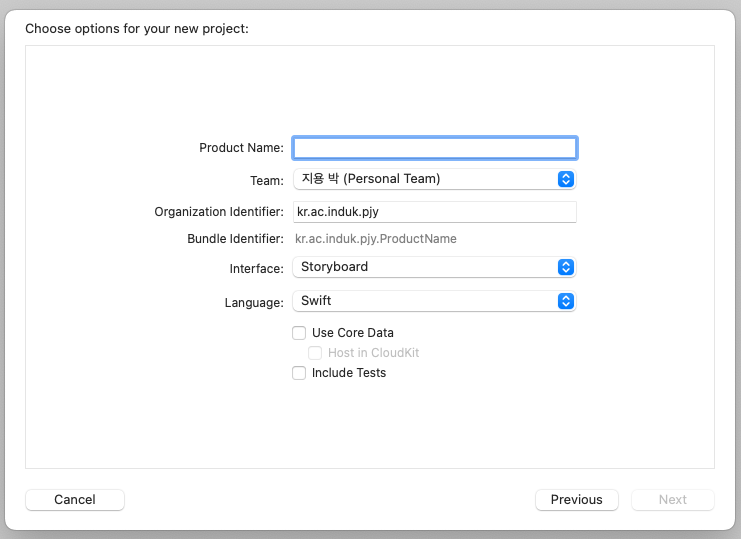
Task: Click the "Organization Identifier:" label
Action: tap(219, 212)
